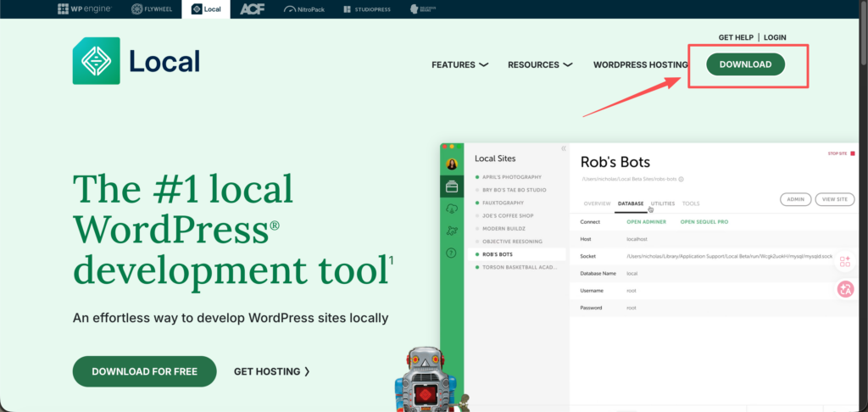Screen dimensions: 868x412
Task: Open the floating apps grid extension icon
Action: click(x=845, y=261)
